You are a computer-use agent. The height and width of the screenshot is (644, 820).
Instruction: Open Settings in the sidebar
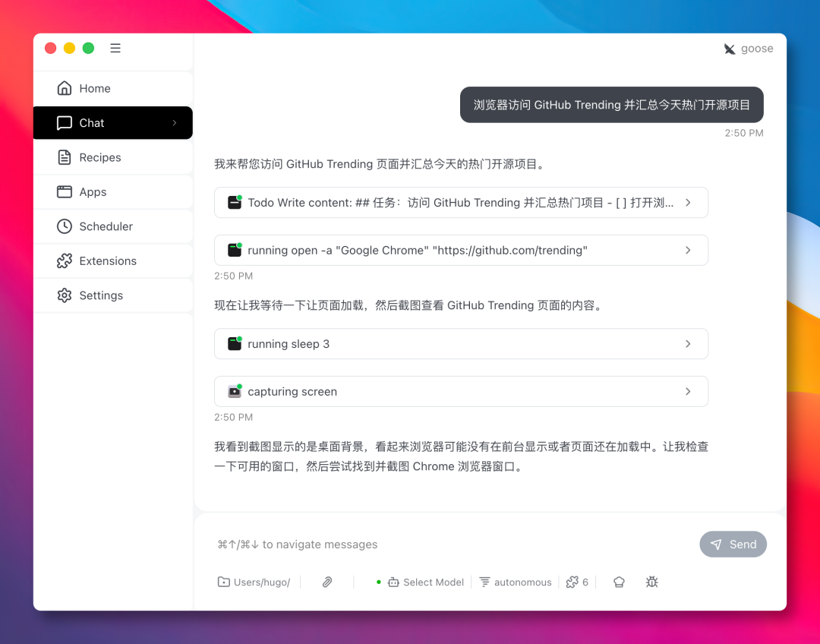[x=100, y=295]
